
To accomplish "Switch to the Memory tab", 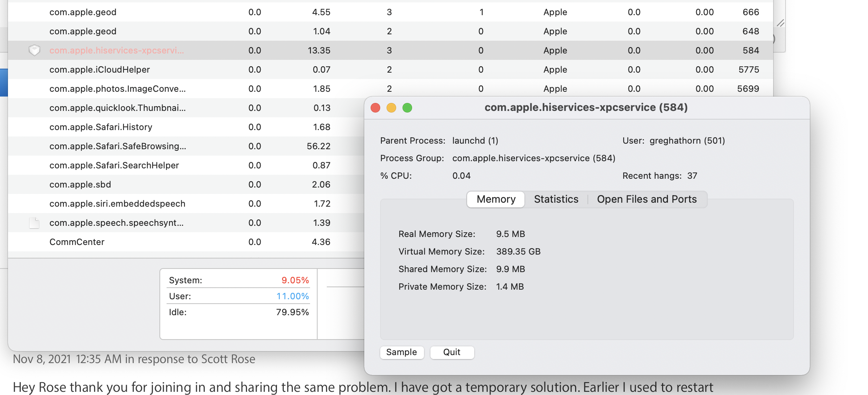I will coord(496,199).
